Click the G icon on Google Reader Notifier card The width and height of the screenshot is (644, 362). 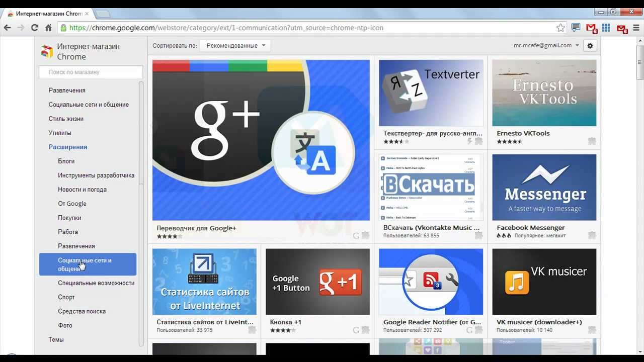tap(469, 330)
